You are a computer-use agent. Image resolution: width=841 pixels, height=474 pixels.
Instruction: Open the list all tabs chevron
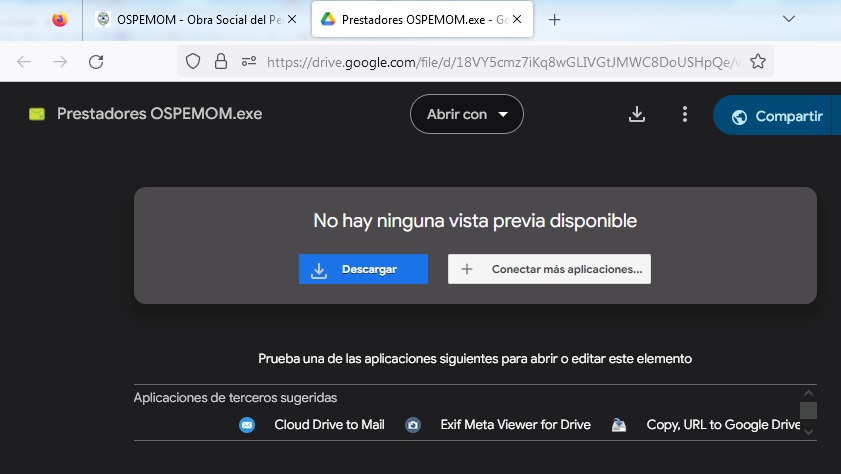[x=788, y=19]
